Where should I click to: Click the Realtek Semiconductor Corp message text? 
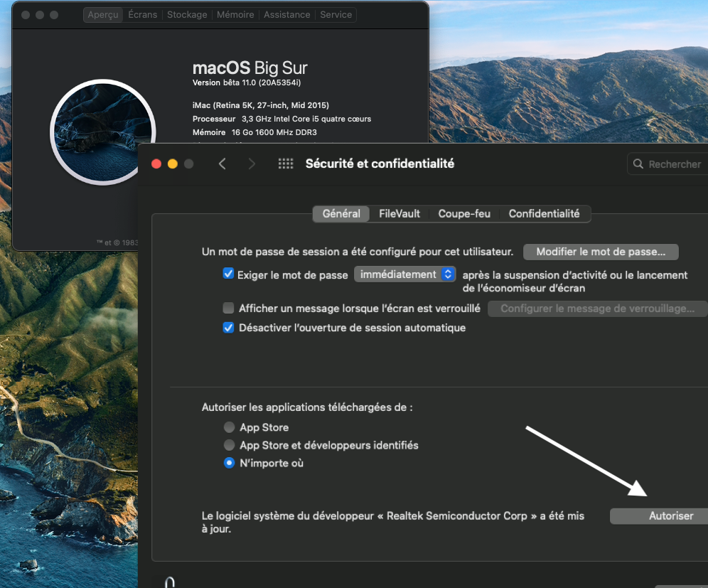(393, 522)
